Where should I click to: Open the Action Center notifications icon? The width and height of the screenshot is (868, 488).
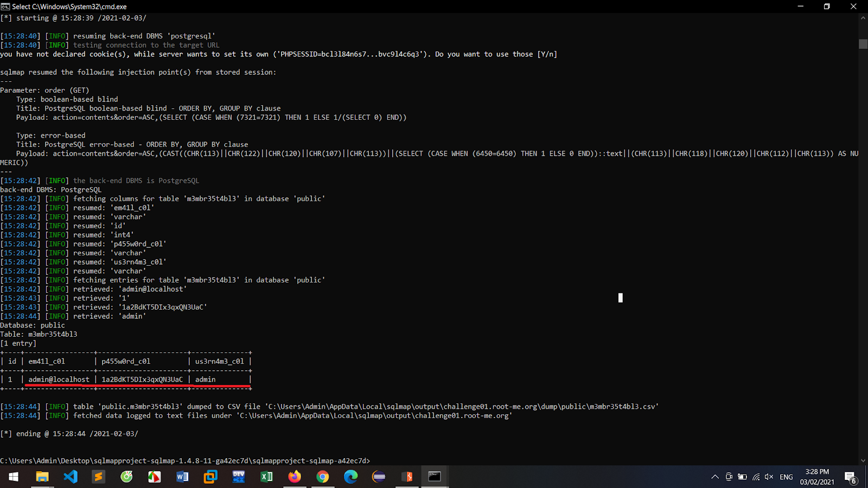[x=851, y=477]
